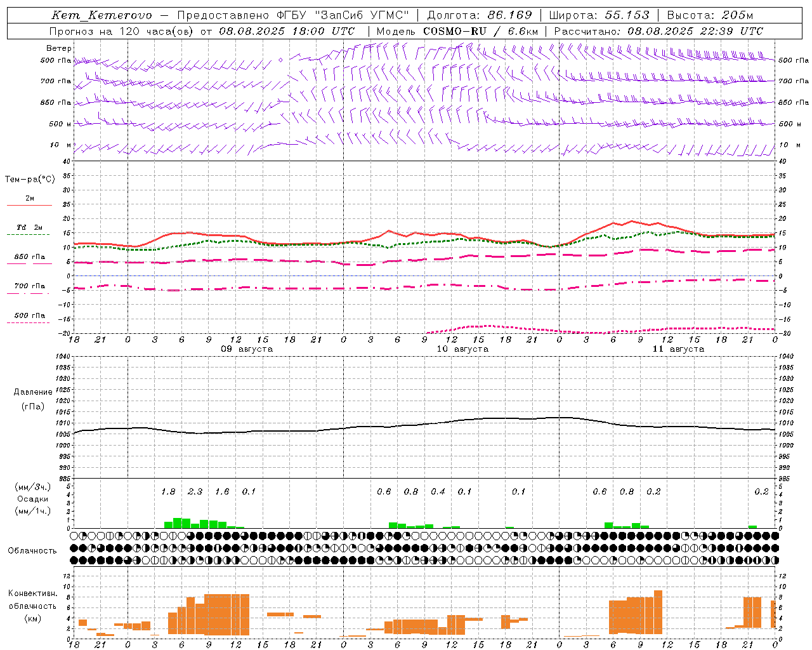Click the 0.4 precipitation value

[438, 492]
